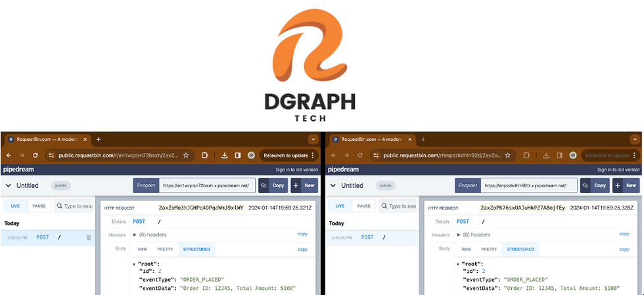Select the STRUCTURED body tab in the right window
The image size is (644, 295).
tap(520, 250)
